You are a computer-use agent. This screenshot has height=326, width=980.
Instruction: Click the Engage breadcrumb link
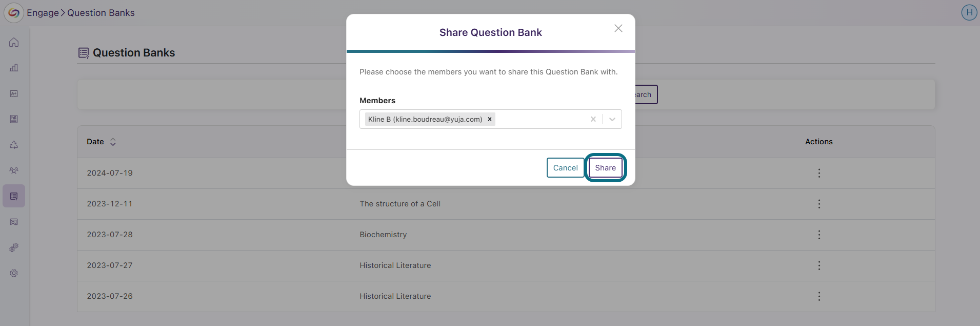pyautogui.click(x=43, y=12)
